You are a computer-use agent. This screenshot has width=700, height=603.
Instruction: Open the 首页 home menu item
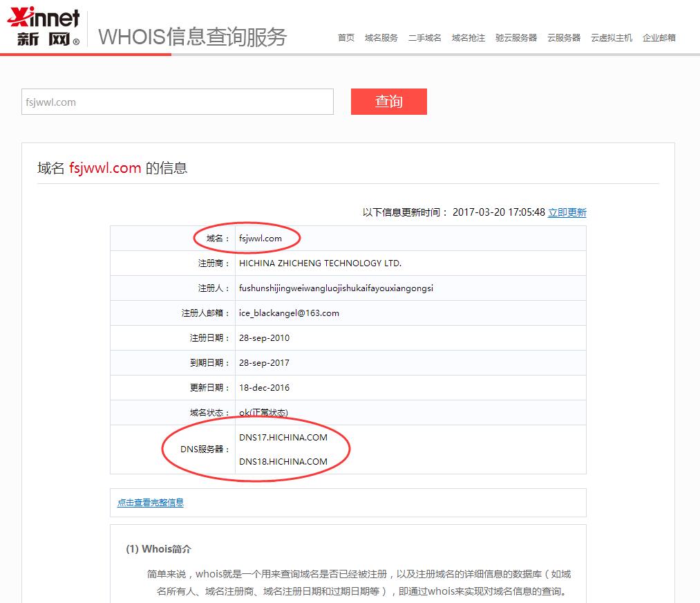click(346, 38)
